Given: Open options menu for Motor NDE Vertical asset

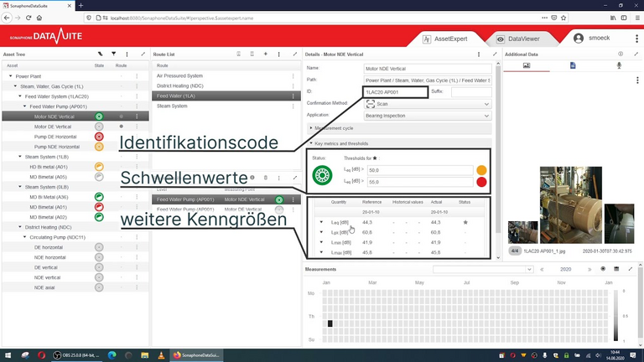Looking at the screenshot, I should tap(137, 116).
